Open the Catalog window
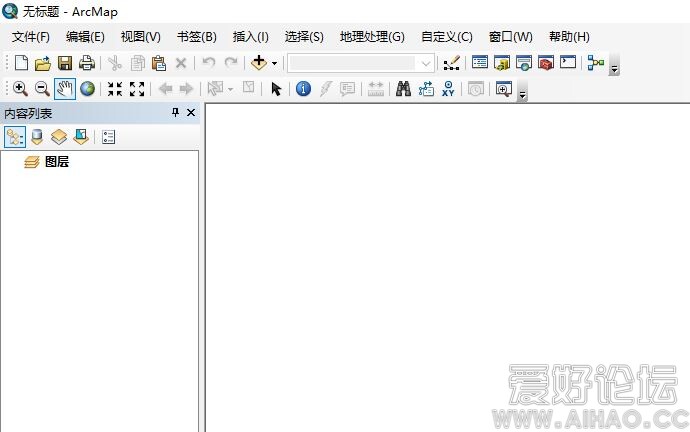 tap(502, 63)
